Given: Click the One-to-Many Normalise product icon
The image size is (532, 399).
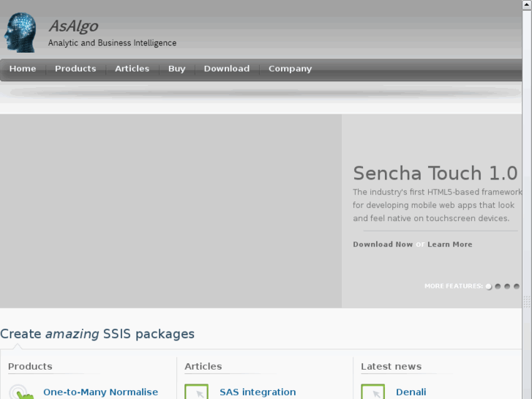Looking at the screenshot, I should pyautogui.click(x=21, y=392).
